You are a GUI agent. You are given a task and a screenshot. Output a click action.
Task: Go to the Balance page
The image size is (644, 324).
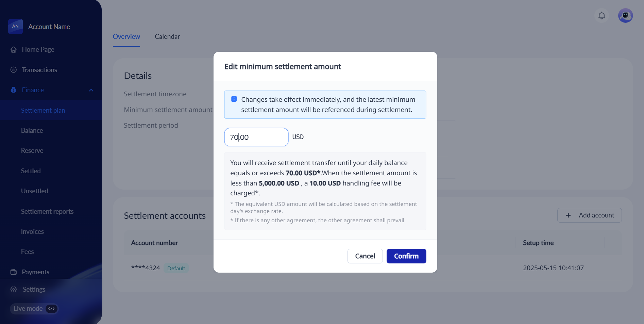point(32,130)
